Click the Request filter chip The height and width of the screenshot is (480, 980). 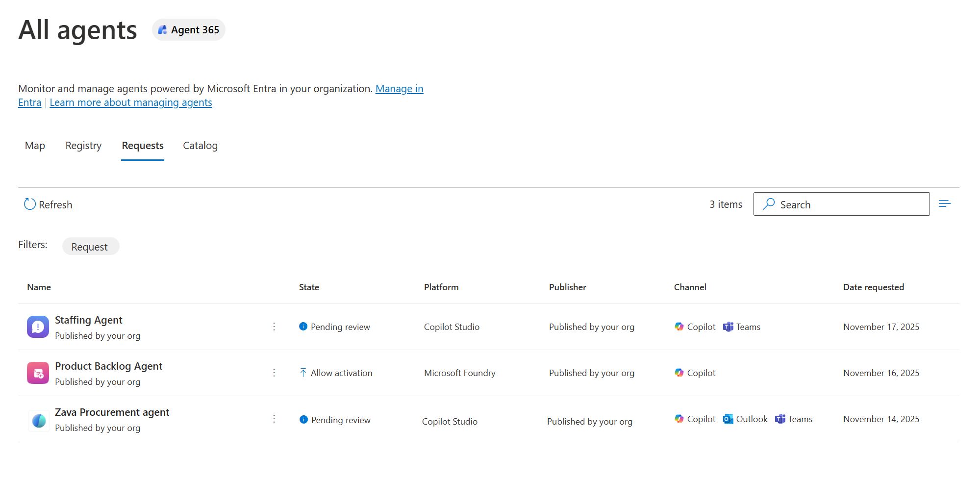91,247
